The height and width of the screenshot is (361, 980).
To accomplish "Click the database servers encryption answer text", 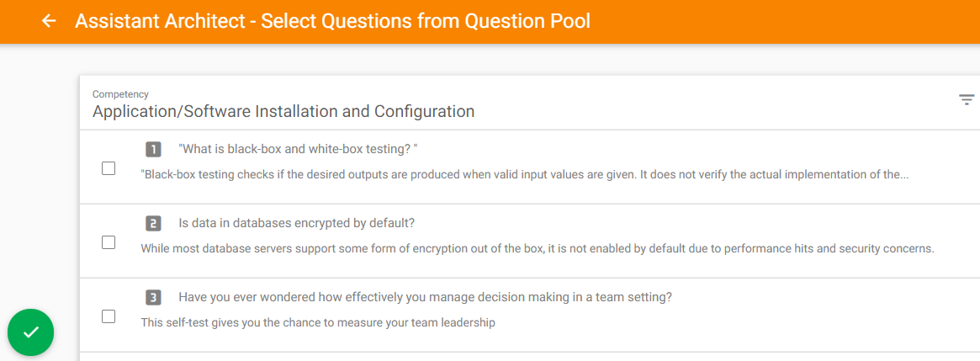I will coord(537,248).
